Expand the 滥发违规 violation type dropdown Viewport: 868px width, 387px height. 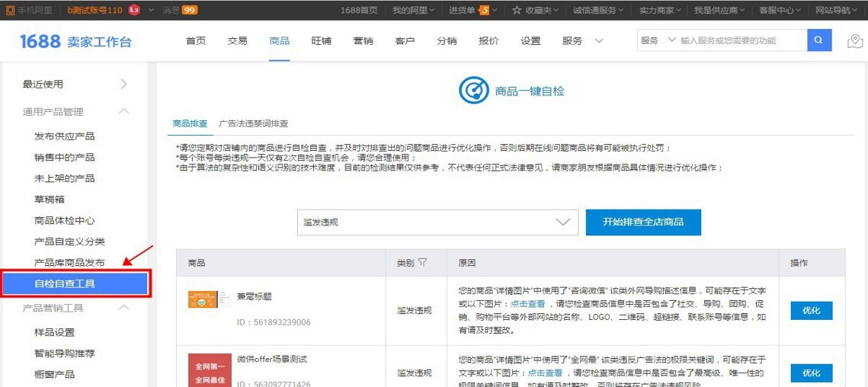(x=437, y=222)
